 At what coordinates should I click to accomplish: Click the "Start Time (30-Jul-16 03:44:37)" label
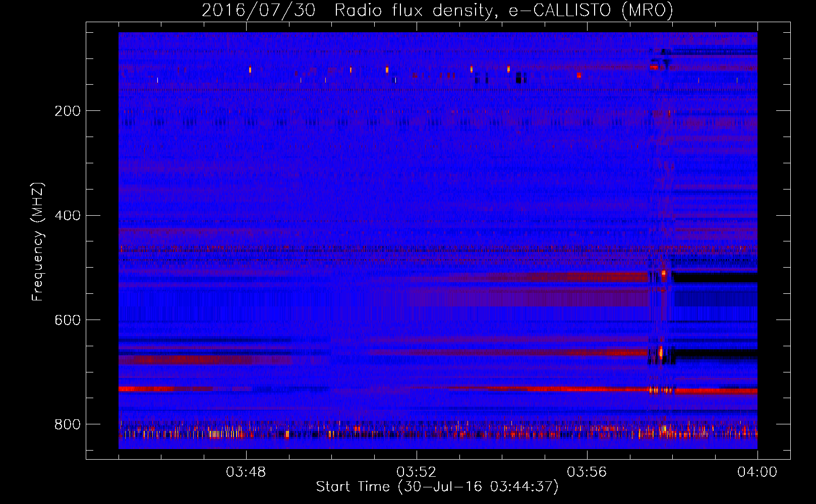[x=437, y=487]
